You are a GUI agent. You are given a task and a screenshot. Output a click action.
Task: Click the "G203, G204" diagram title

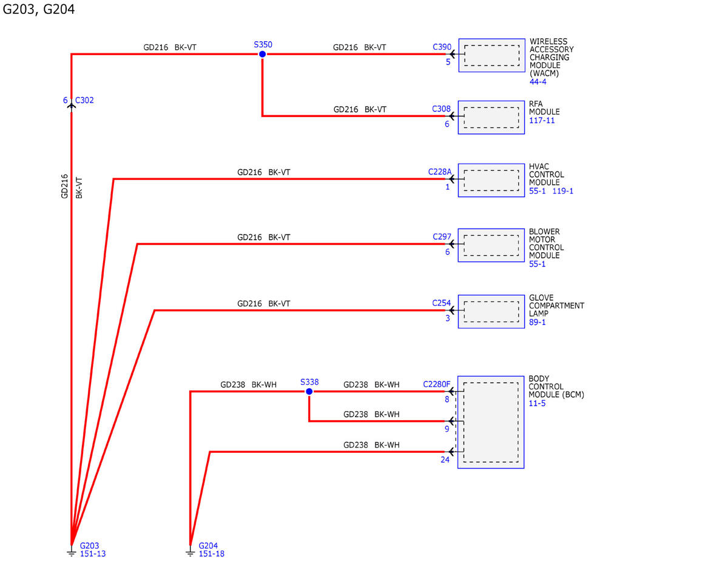coord(39,10)
